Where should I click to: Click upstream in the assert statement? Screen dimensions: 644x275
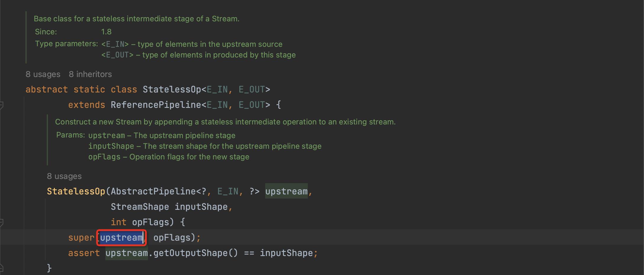[x=126, y=253]
